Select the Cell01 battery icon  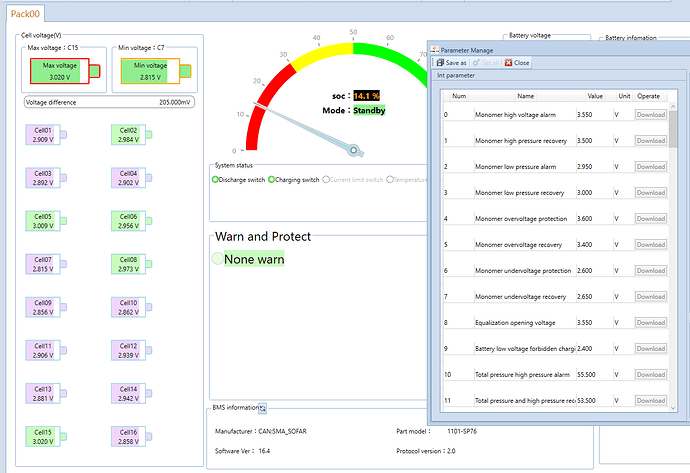(x=46, y=135)
